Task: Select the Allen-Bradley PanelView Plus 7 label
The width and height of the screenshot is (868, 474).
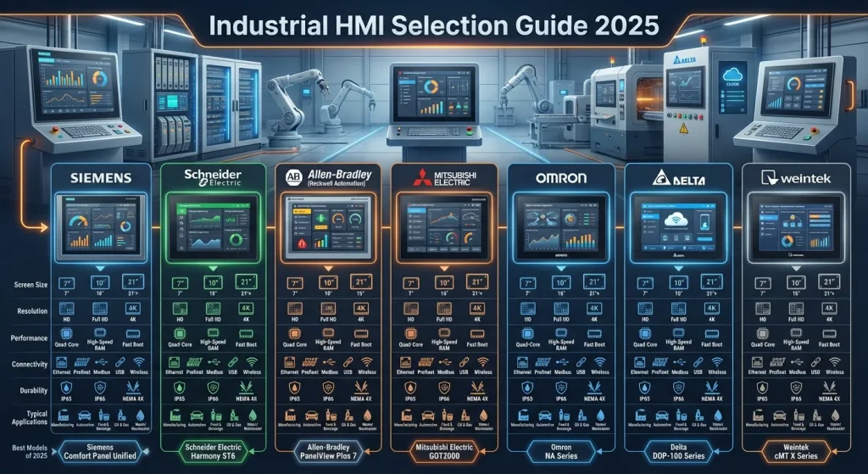Action: [327, 451]
